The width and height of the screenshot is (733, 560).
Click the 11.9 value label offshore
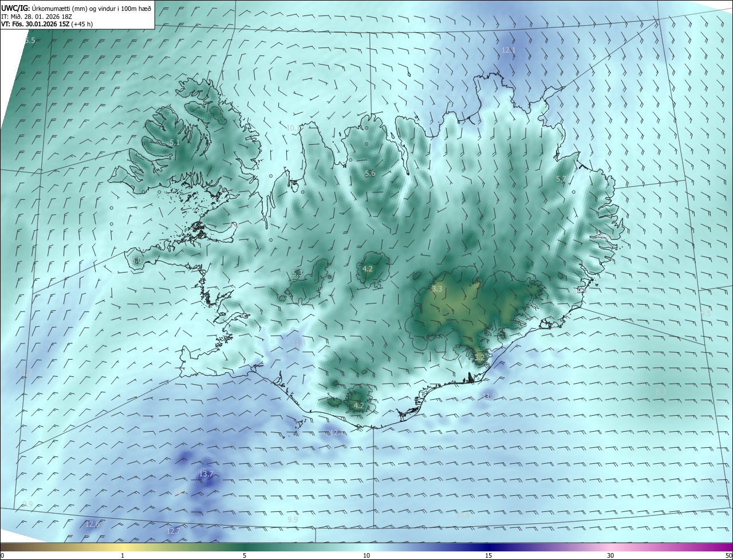pos(489,396)
